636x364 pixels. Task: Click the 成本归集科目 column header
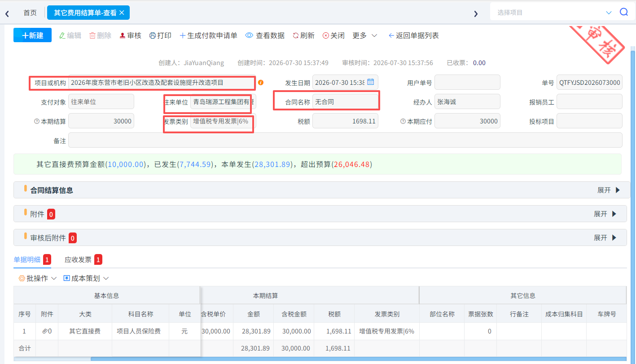(564, 314)
